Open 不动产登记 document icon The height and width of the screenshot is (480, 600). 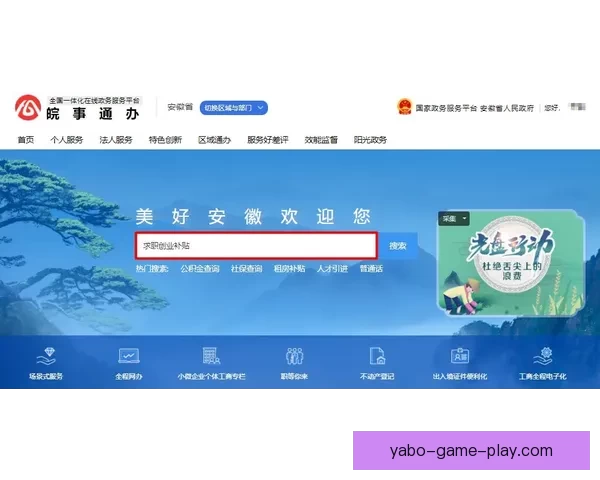[377, 356]
